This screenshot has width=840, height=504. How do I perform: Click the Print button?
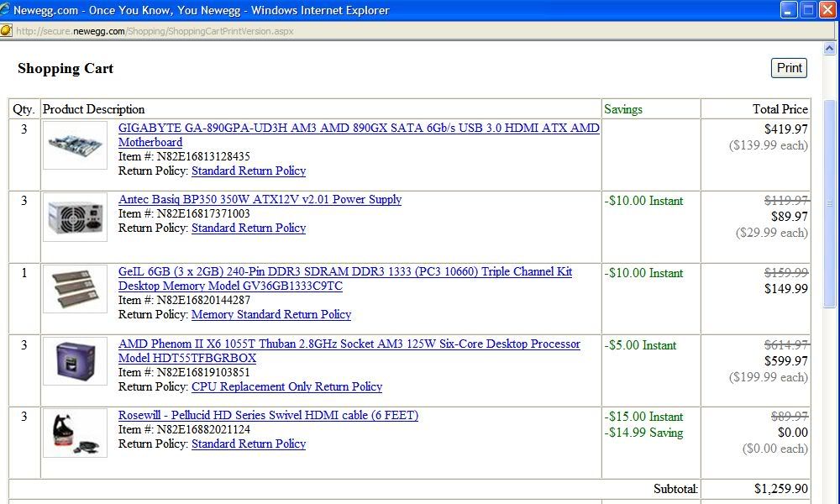[789, 68]
